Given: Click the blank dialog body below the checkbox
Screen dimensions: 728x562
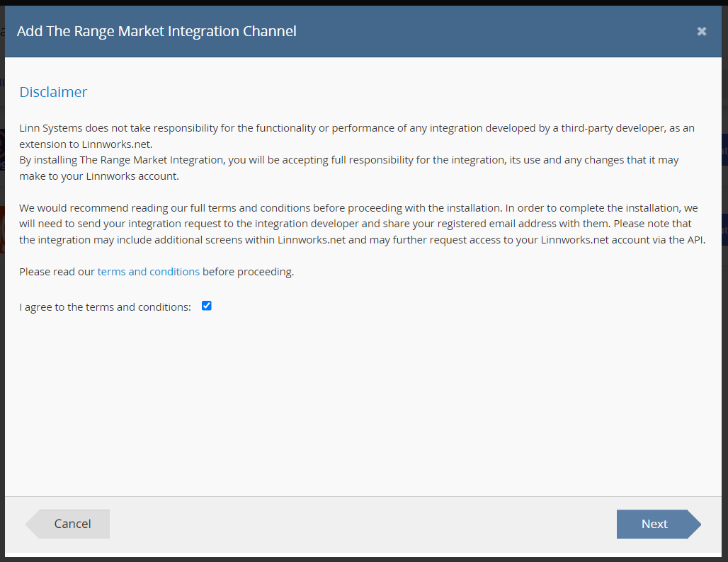Looking at the screenshot, I should [361, 403].
